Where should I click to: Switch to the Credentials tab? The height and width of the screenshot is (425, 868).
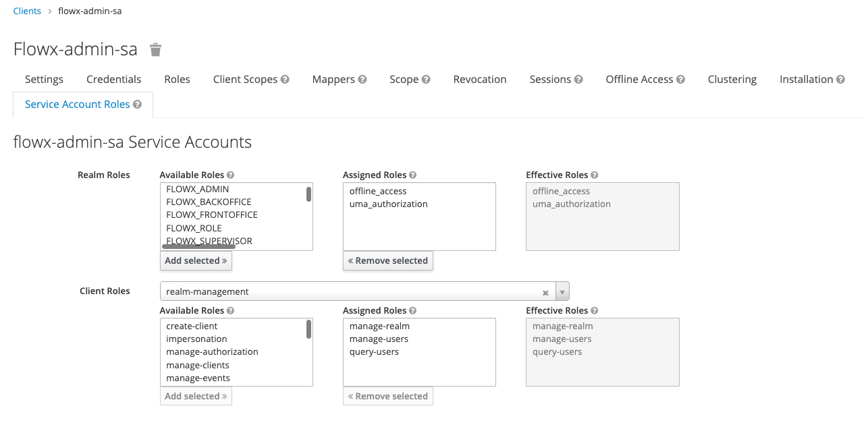pos(114,79)
